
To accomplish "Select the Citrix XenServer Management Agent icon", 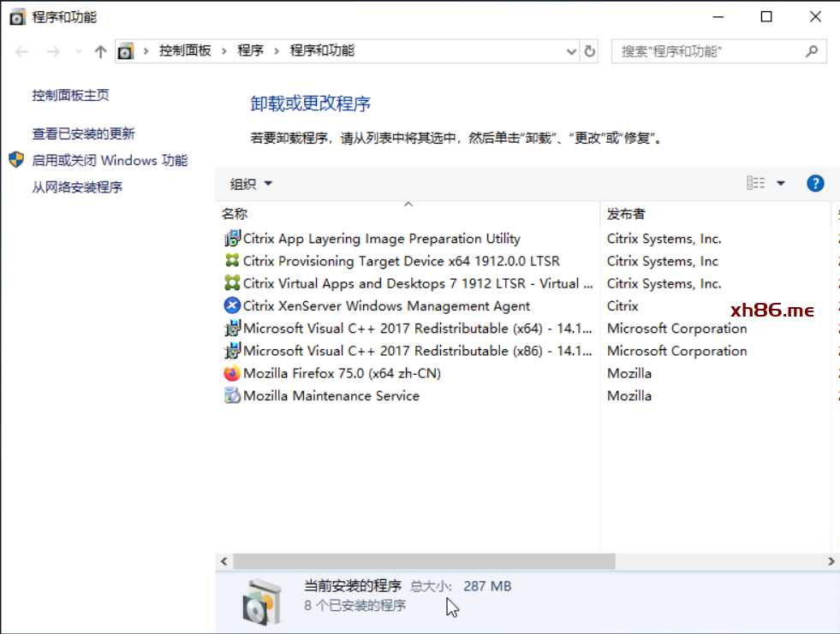I will (231, 305).
